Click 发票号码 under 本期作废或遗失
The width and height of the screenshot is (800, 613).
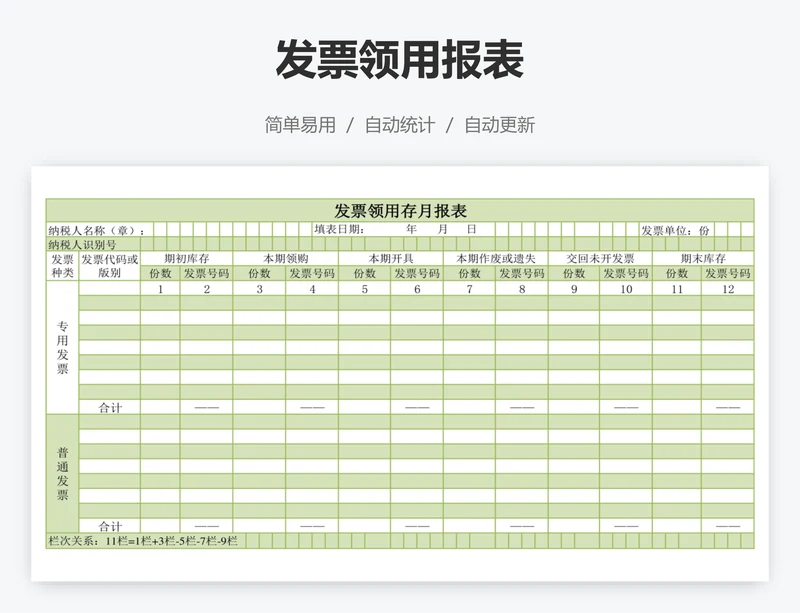(522, 274)
